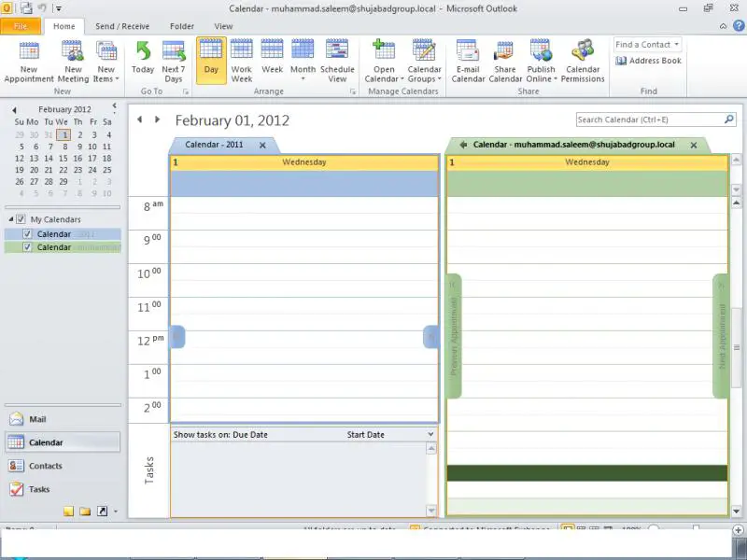Uncheck the green Calendar muhammad checkbox

(27, 247)
